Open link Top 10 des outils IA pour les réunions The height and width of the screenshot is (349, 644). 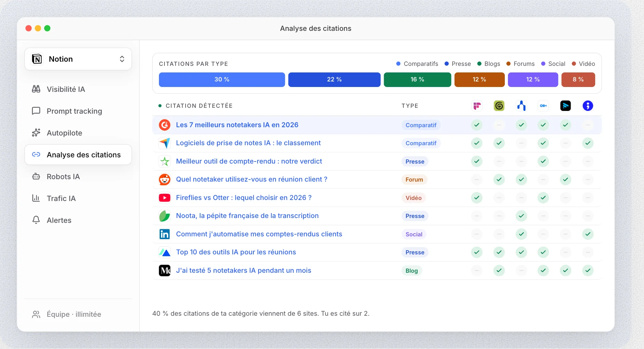[x=236, y=252]
